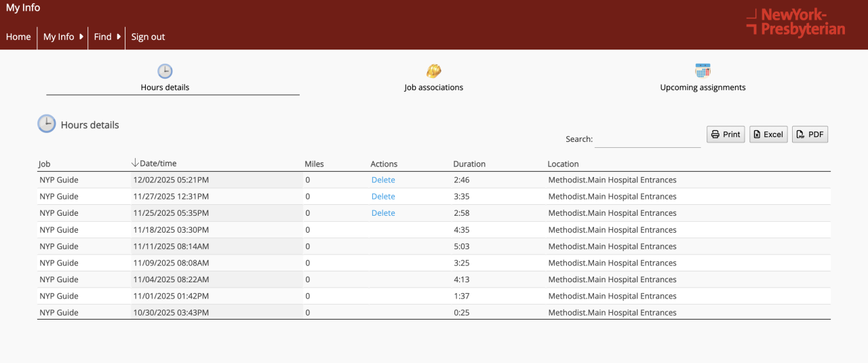Click the Upcoming assignments calendar icon
The height and width of the screenshot is (363, 868).
pyautogui.click(x=703, y=71)
